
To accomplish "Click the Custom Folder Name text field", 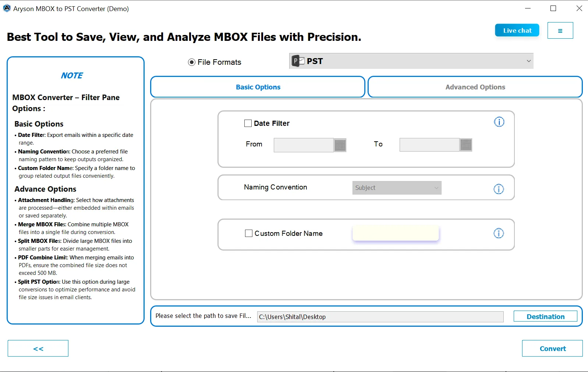I will [395, 233].
